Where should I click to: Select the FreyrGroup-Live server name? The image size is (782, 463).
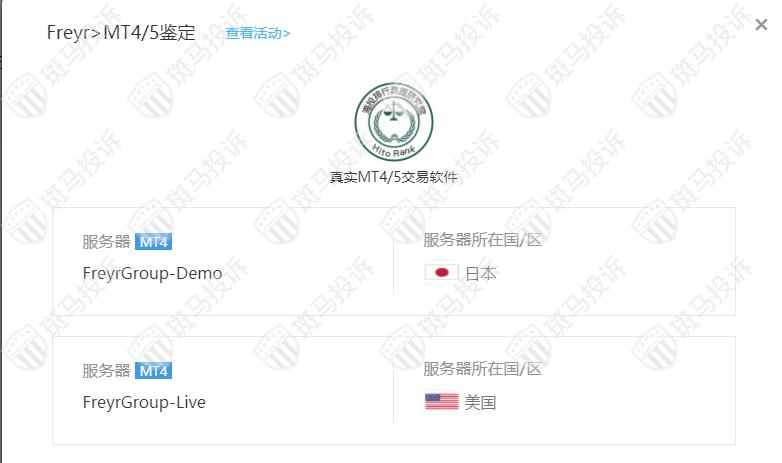144,402
